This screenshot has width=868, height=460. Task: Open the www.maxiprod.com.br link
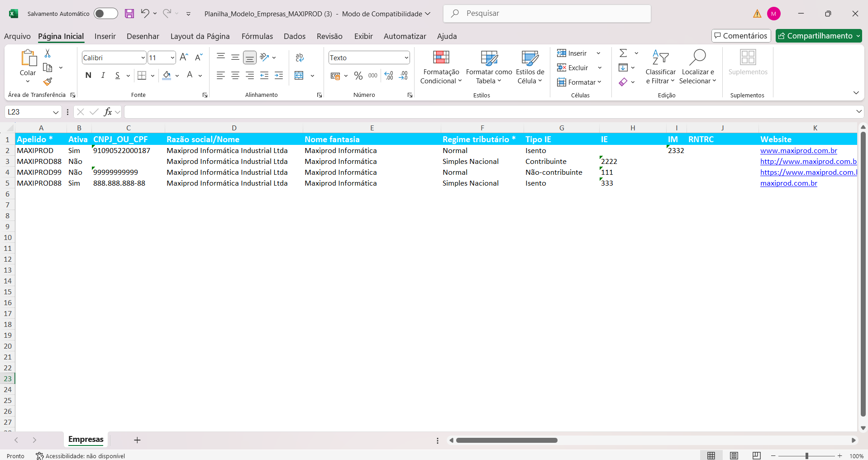pyautogui.click(x=798, y=151)
